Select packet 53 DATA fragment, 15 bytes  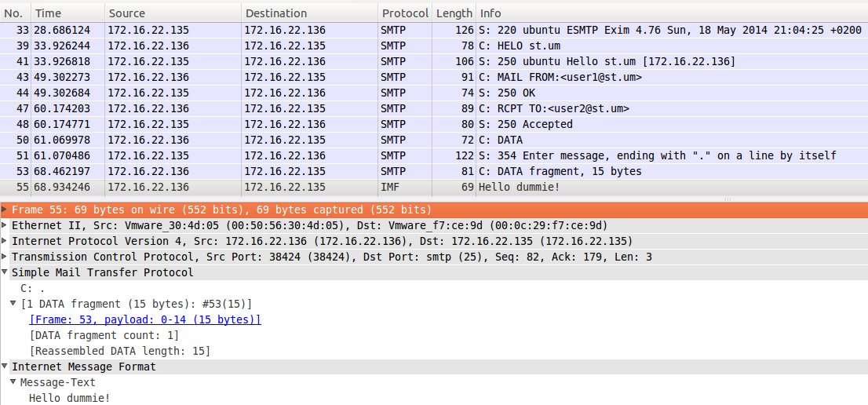click(x=434, y=172)
